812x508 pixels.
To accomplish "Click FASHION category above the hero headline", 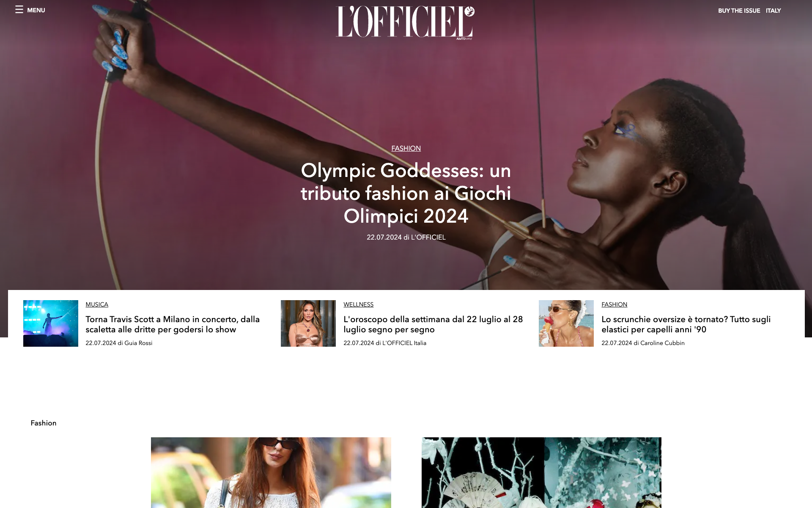I will pos(406,148).
